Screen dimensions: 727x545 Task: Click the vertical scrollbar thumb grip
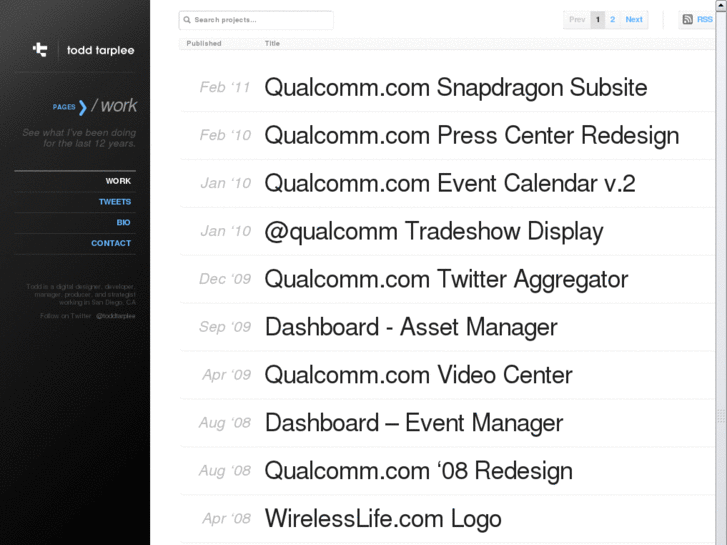point(721,417)
